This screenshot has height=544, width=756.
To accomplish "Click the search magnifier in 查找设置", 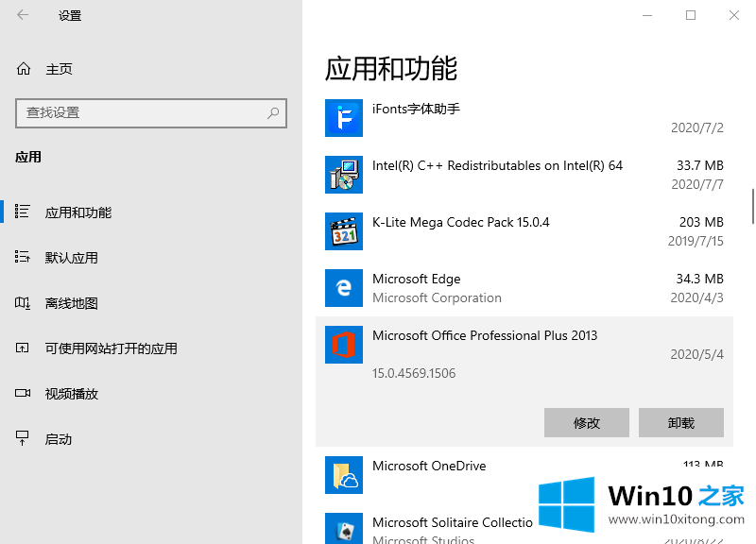I will 273,113.
